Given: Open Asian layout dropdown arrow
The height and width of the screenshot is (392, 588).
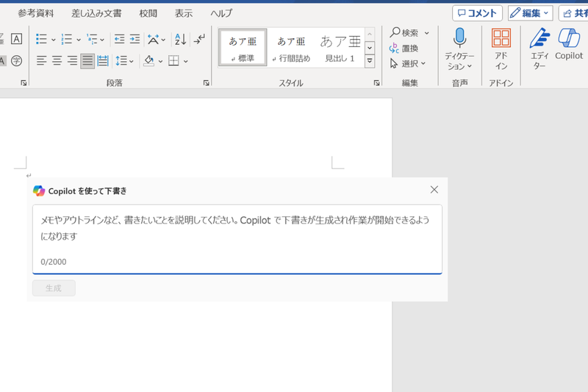Looking at the screenshot, I should 163,40.
